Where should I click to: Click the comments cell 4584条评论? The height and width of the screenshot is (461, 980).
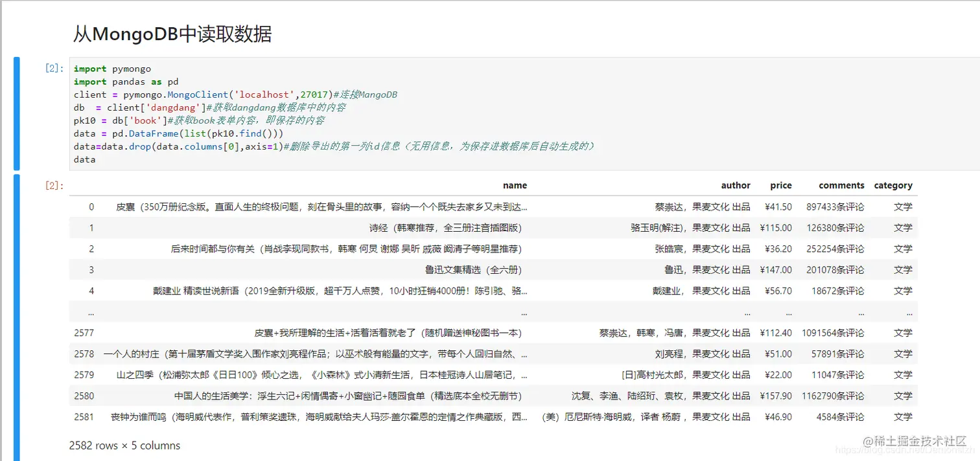pos(841,417)
